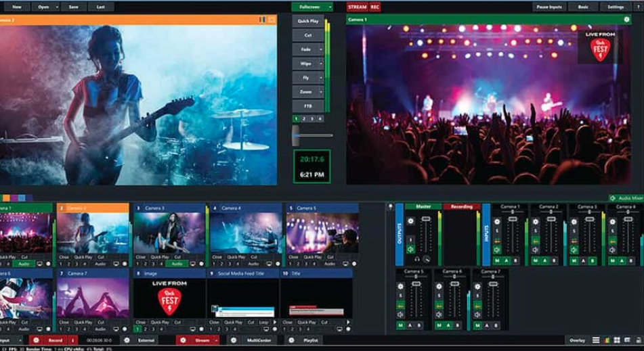The width and height of the screenshot is (644, 351).
Task: Mute the Camera 2 audio channel
Action: click(535, 249)
